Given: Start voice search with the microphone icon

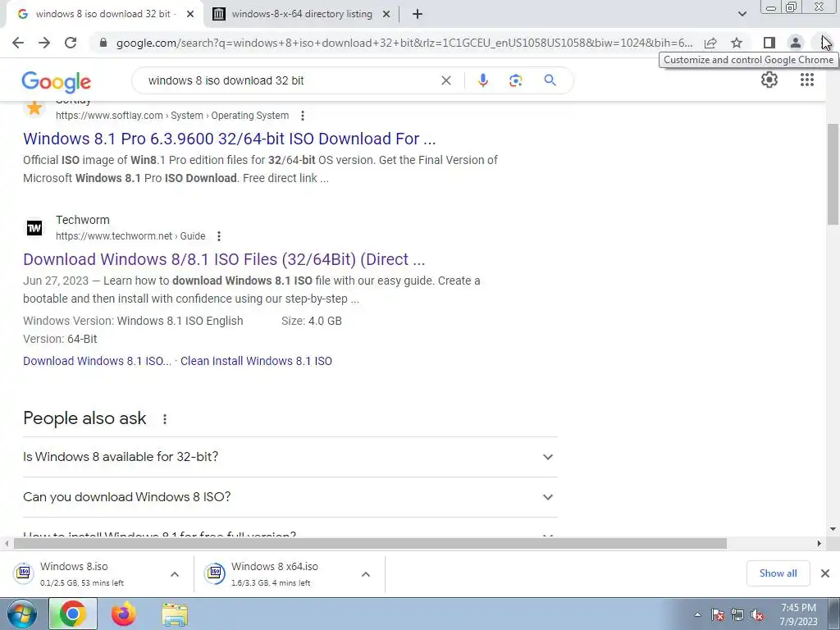Looking at the screenshot, I should pyautogui.click(x=482, y=80).
